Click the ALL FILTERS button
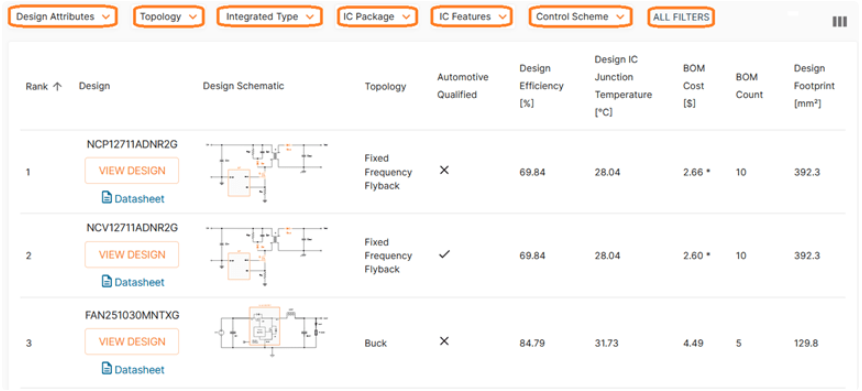The width and height of the screenshot is (862, 391). point(681,17)
